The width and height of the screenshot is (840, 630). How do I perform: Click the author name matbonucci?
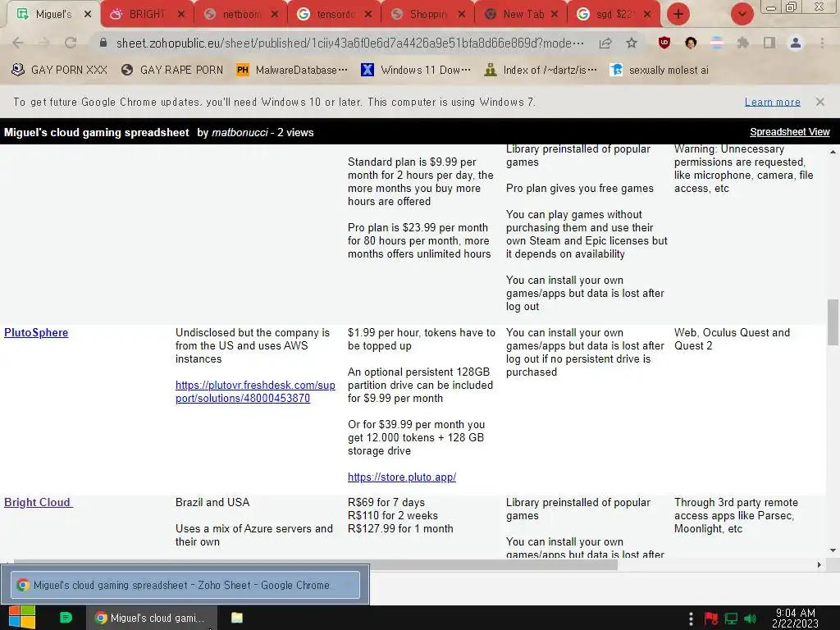240,132
